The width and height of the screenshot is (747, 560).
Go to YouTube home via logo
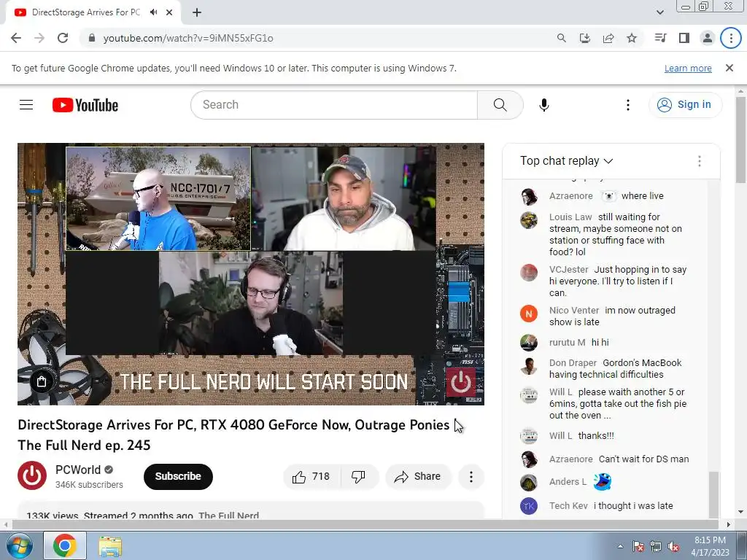click(x=85, y=105)
